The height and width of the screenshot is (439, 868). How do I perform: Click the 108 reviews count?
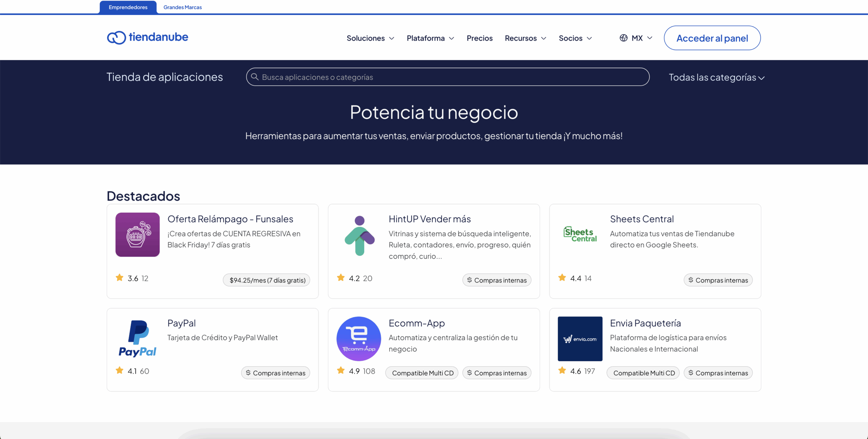point(369,371)
